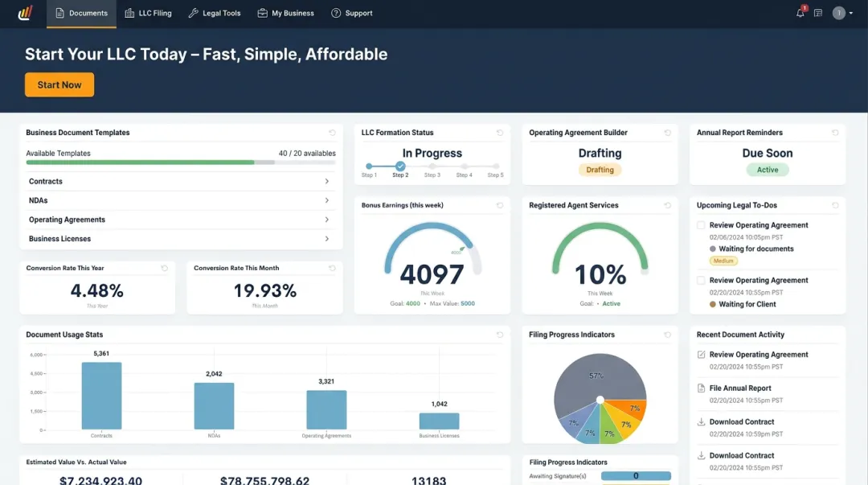Screen dimensions: 868x485
Task: Expand the Operating Agreements templates row
Action: [181, 220]
